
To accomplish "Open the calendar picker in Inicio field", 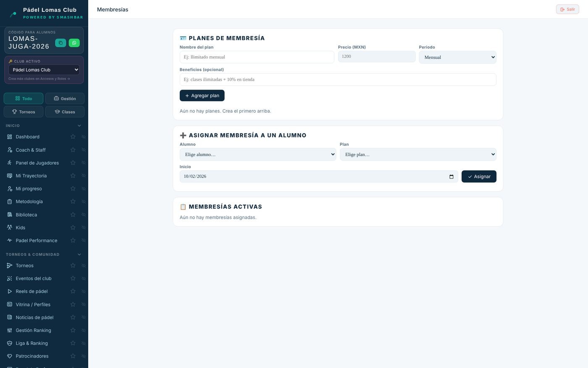I will point(451,177).
